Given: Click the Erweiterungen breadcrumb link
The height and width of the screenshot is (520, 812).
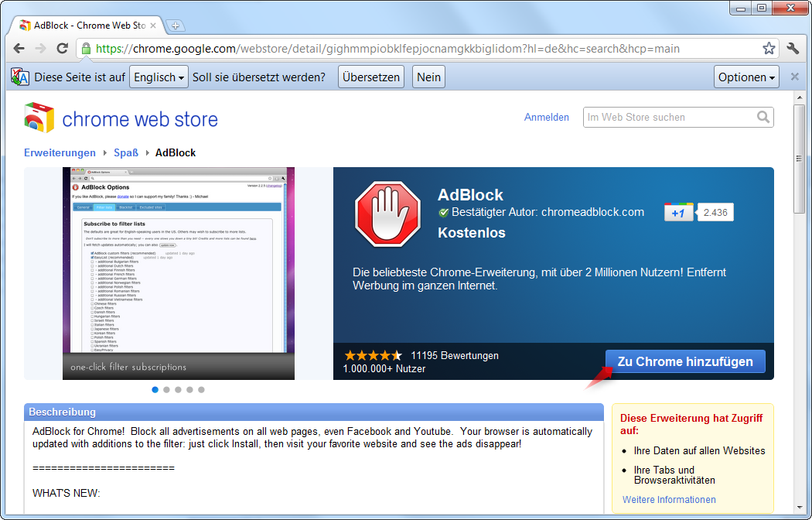Looking at the screenshot, I should (60, 152).
